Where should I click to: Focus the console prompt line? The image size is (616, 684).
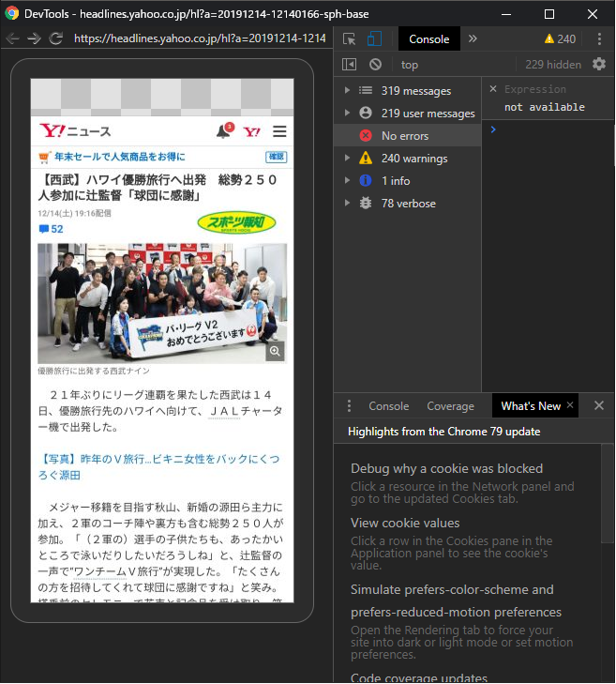point(551,129)
